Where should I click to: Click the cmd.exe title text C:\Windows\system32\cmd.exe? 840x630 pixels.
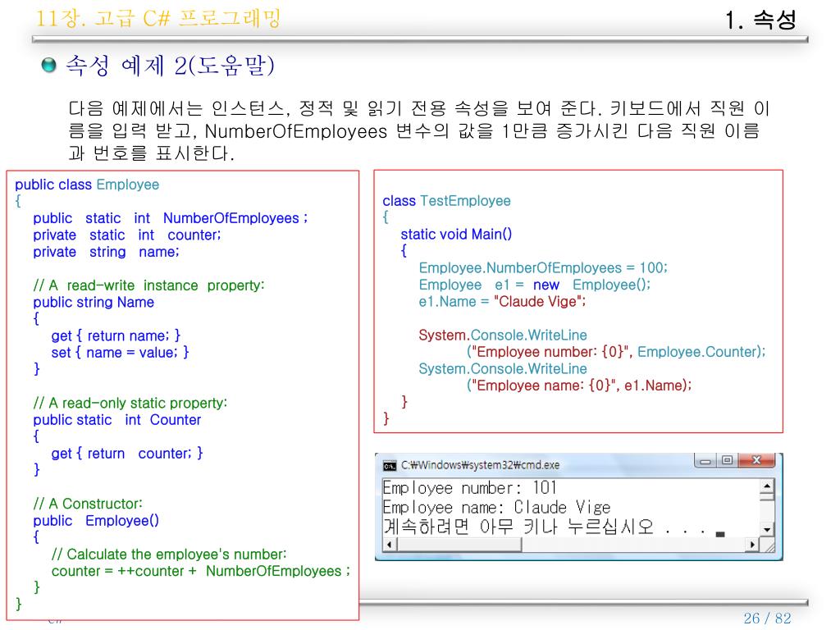tap(481, 465)
